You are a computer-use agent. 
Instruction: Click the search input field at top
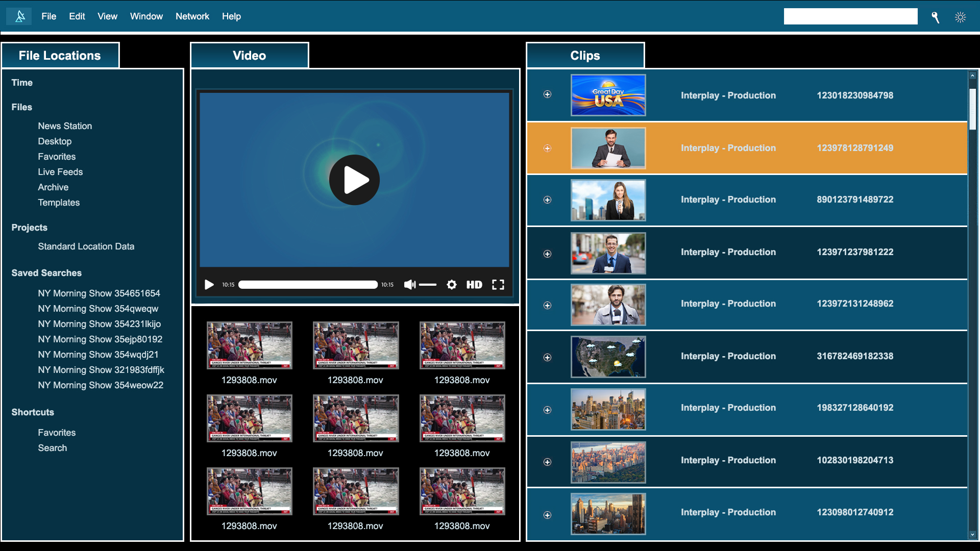tap(850, 16)
